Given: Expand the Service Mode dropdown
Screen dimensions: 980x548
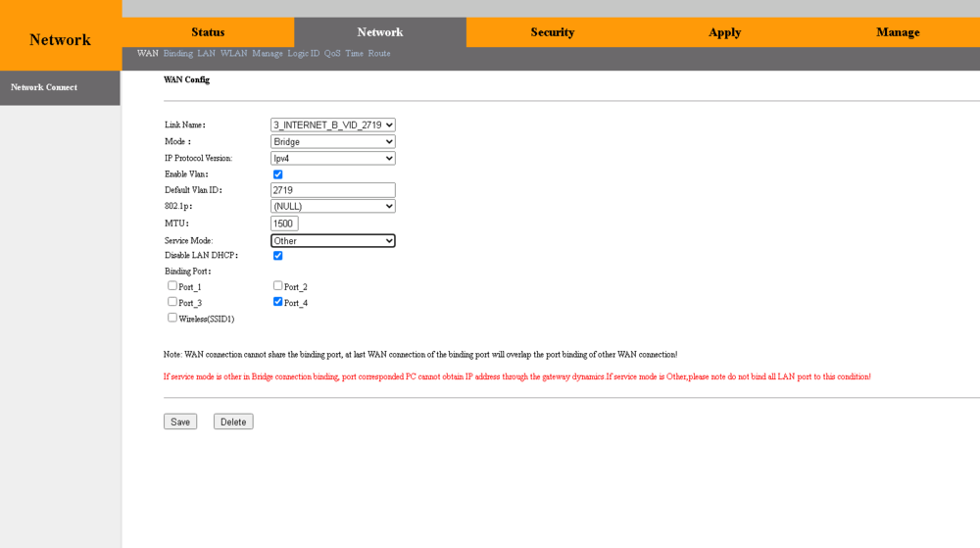Looking at the screenshot, I should 333,241.
